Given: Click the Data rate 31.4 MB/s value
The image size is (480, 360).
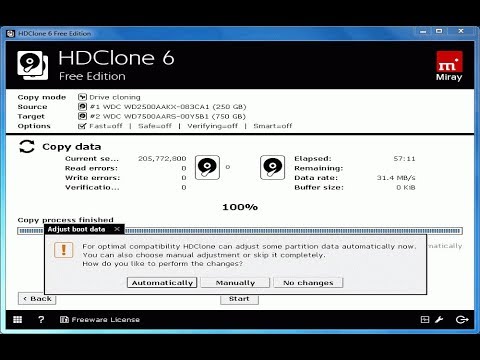Looking at the screenshot, I should point(396,178).
